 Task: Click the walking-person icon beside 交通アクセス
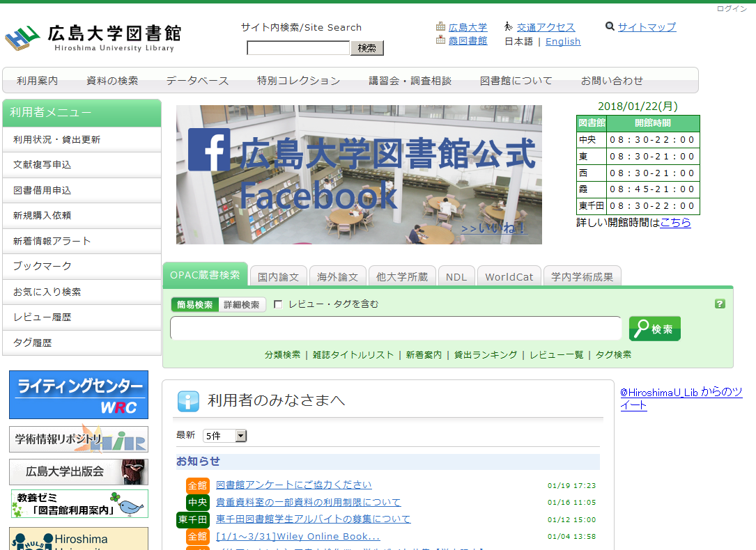click(x=508, y=26)
